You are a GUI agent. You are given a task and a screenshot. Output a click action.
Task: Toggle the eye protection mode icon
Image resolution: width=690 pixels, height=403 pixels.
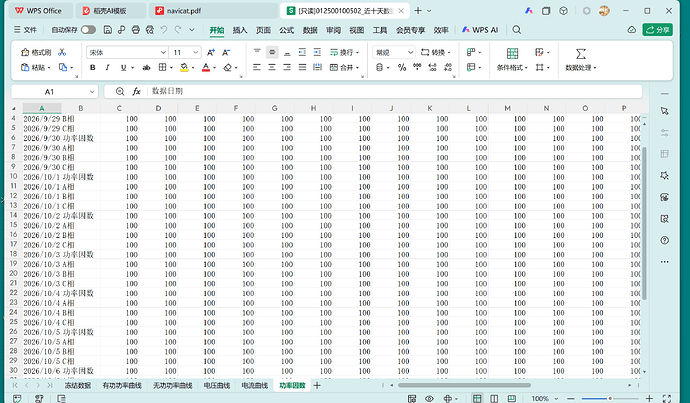coord(429,398)
